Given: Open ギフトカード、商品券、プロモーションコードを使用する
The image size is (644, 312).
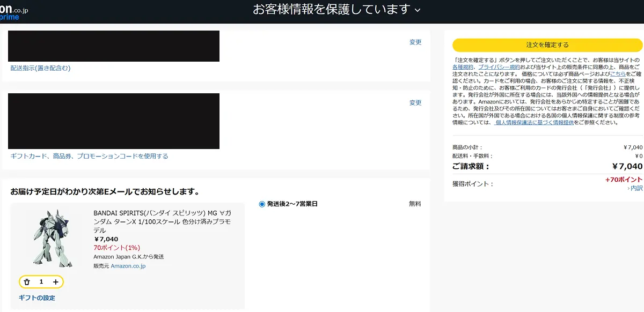Looking at the screenshot, I should (89, 157).
